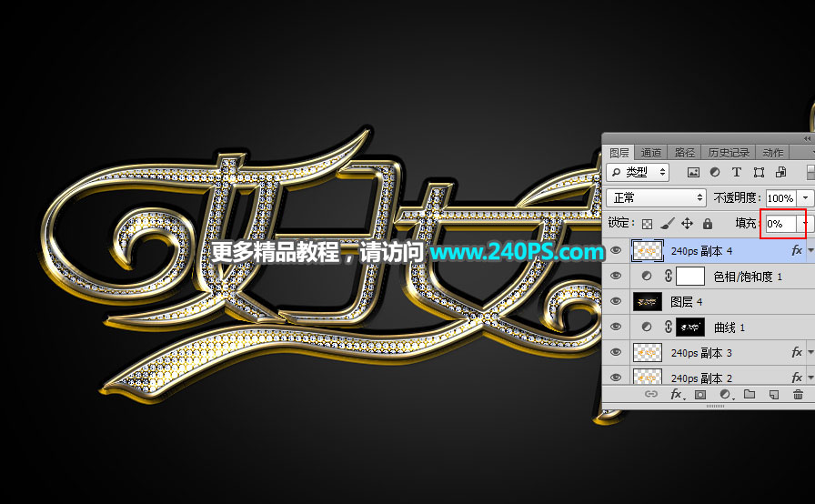
Task: Switch to the 通道 tab
Action: (650, 153)
